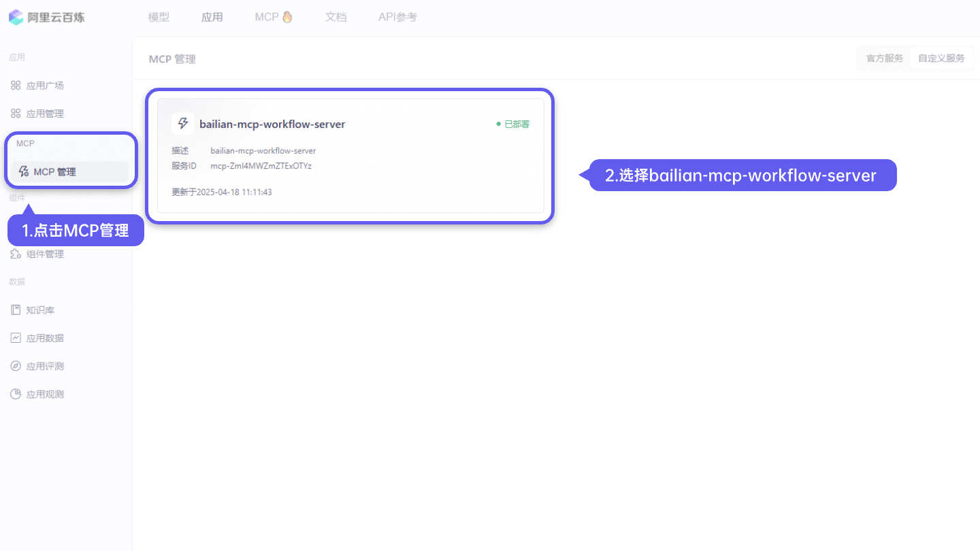This screenshot has height=551, width=980.
Task: Click the 阿里云百炼 logo icon
Action: pyautogui.click(x=15, y=17)
